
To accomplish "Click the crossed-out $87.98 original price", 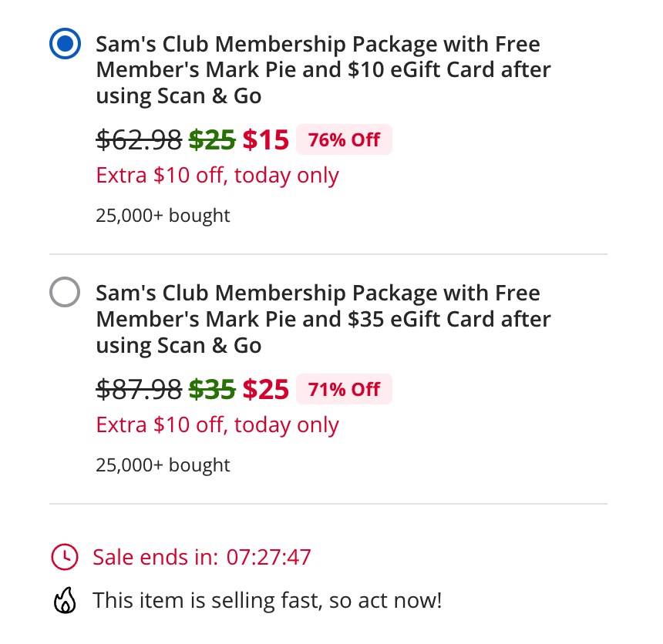I will point(139,389).
